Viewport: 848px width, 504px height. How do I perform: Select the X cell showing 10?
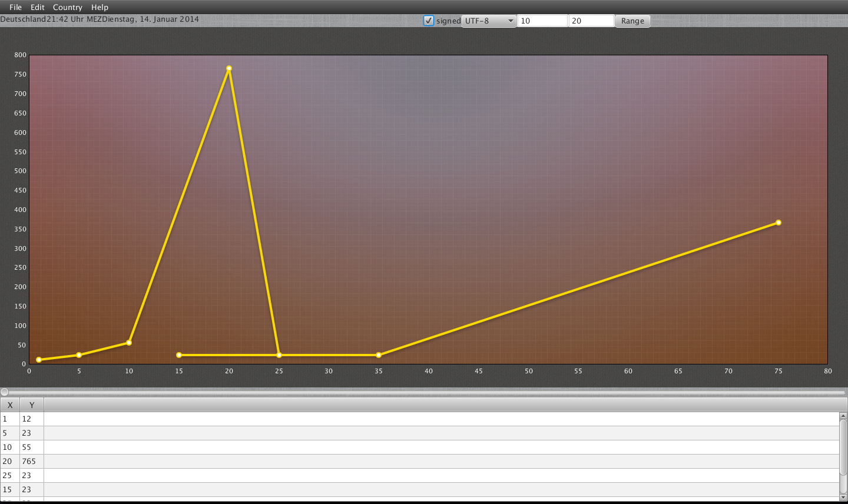click(10, 447)
